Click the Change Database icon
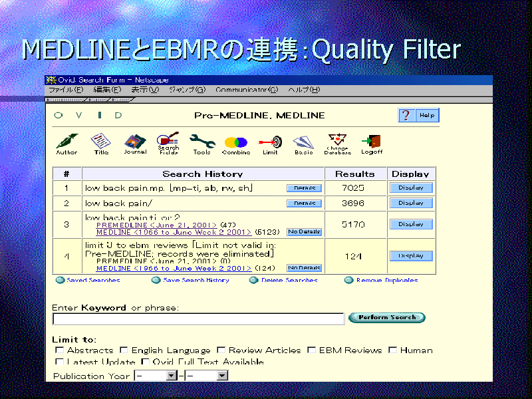Image resolution: width=532 pixels, height=399 pixels. pos(338,142)
